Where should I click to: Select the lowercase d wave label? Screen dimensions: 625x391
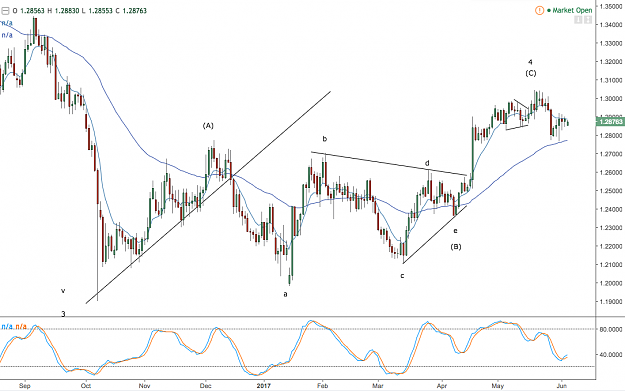(x=427, y=163)
